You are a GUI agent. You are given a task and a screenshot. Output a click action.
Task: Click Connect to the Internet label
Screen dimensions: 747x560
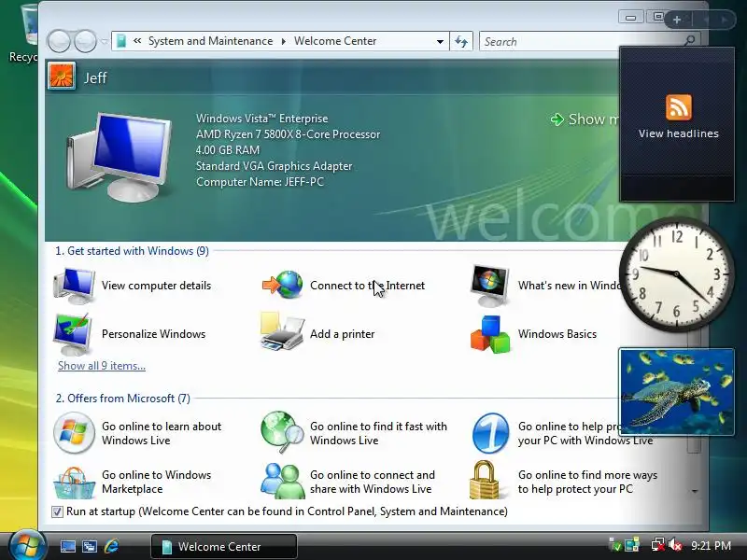tap(367, 286)
